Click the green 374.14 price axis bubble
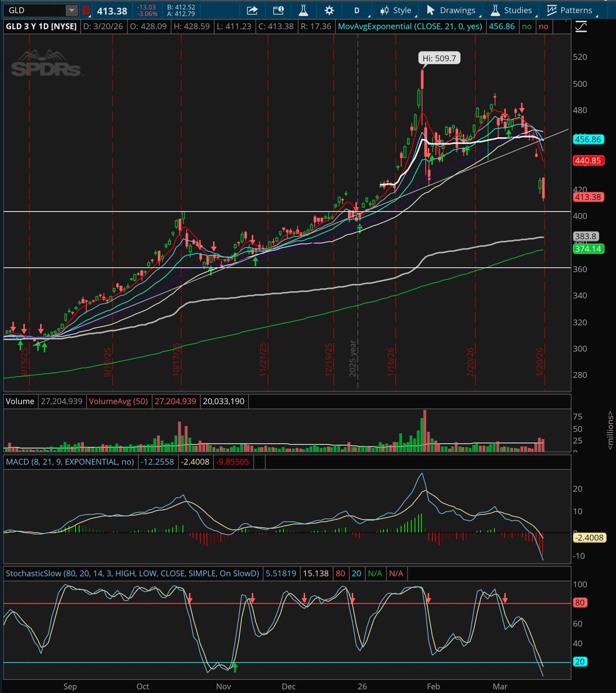The height and width of the screenshot is (693, 616). 588,248
